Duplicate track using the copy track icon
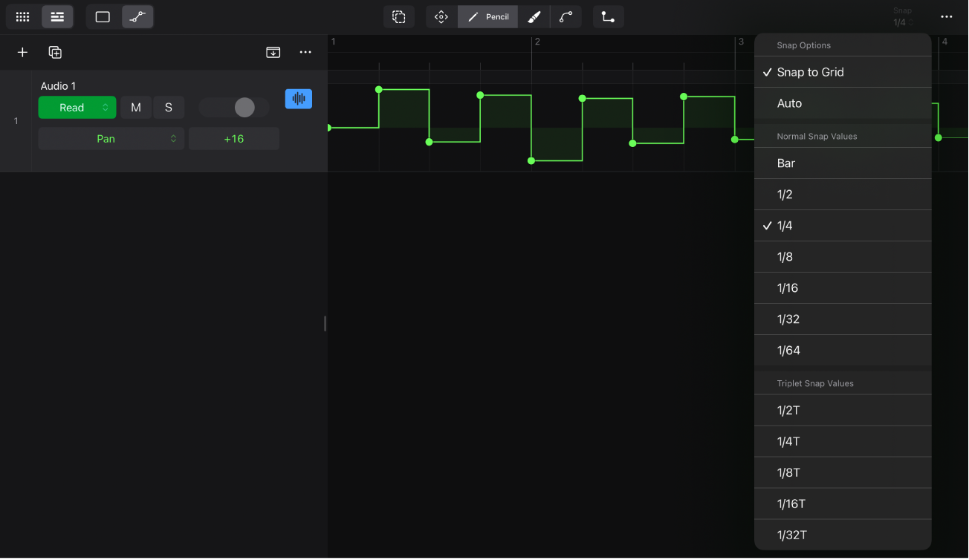Image resolution: width=969 pixels, height=560 pixels. point(54,52)
